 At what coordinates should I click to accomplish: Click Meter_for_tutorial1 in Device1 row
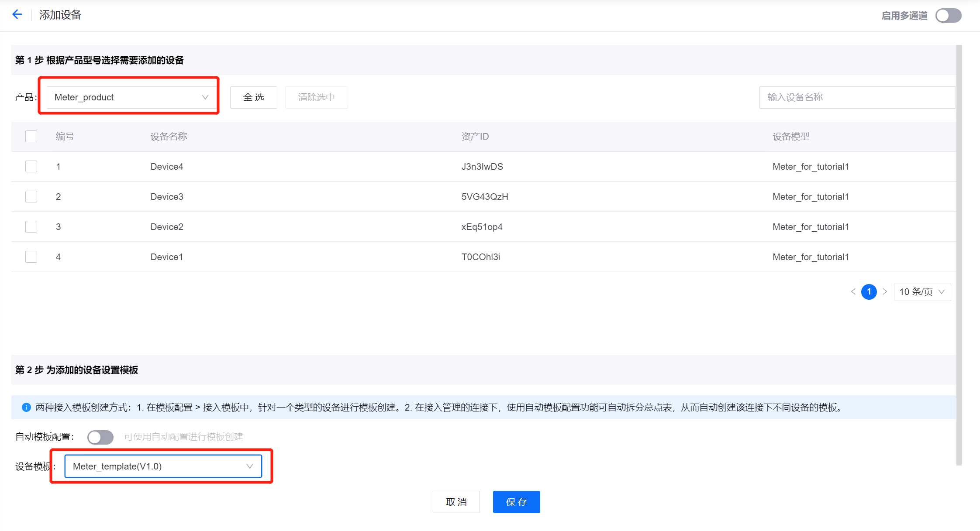click(811, 257)
